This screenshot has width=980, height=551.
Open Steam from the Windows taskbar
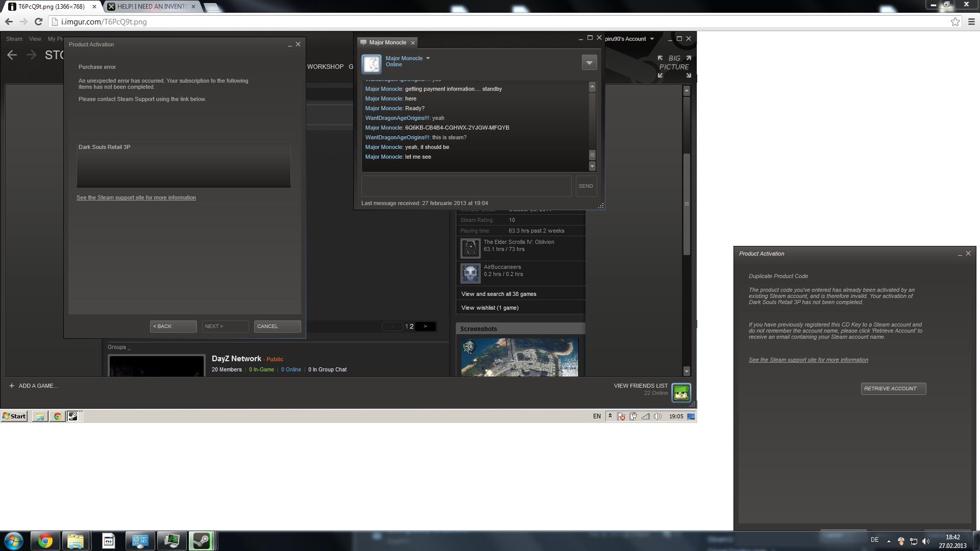tap(202, 541)
